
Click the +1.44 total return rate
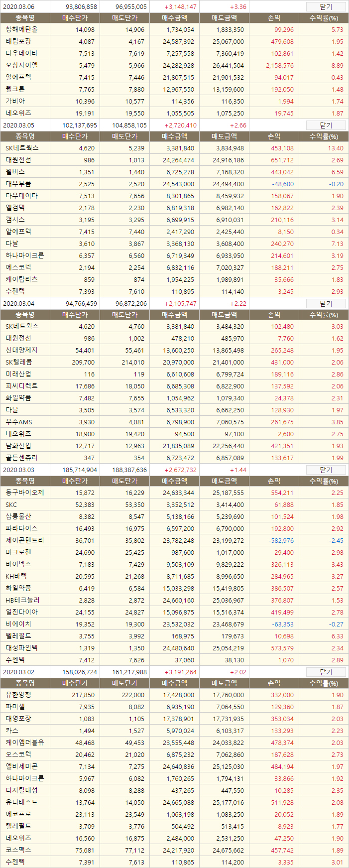click(x=238, y=470)
